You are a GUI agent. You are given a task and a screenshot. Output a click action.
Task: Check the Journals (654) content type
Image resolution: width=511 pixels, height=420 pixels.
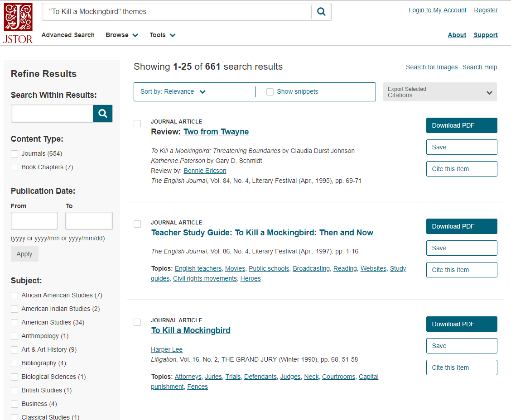click(15, 154)
